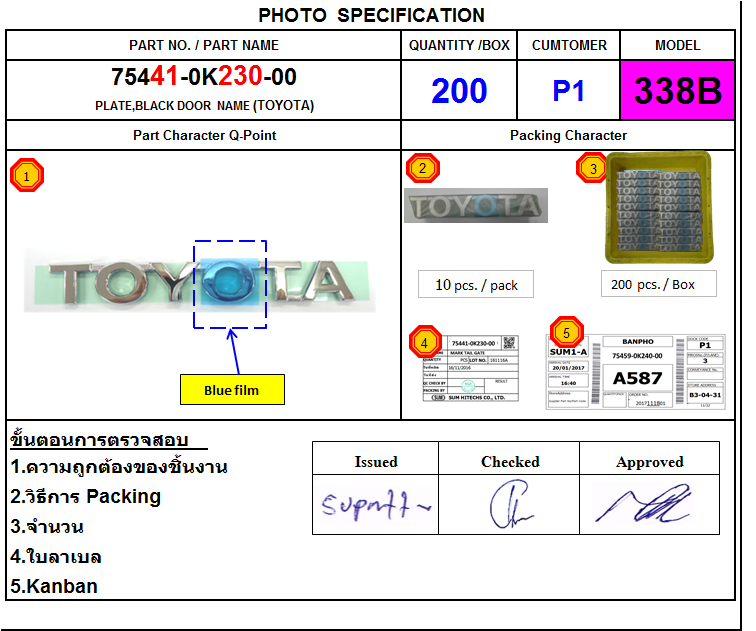Click the "MODEL" header cell
The width and height of the screenshot is (756, 631).
(677, 45)
